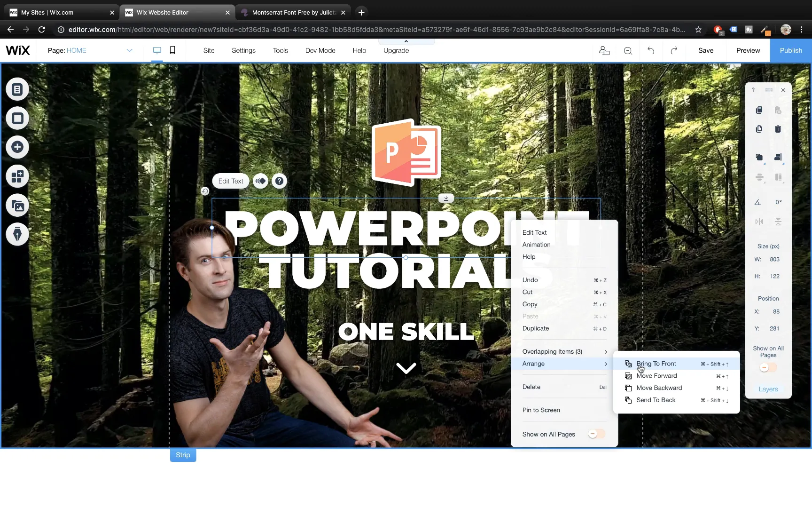Image resolution: width=812 pixels, height=508 pixels.
Task: Click the Publish button
Action: point(791,50)
